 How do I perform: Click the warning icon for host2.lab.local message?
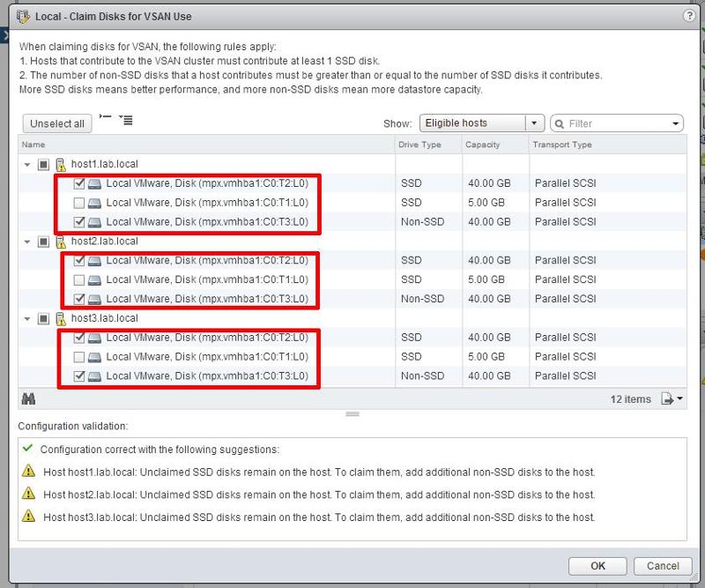click(x=28, y=494)
